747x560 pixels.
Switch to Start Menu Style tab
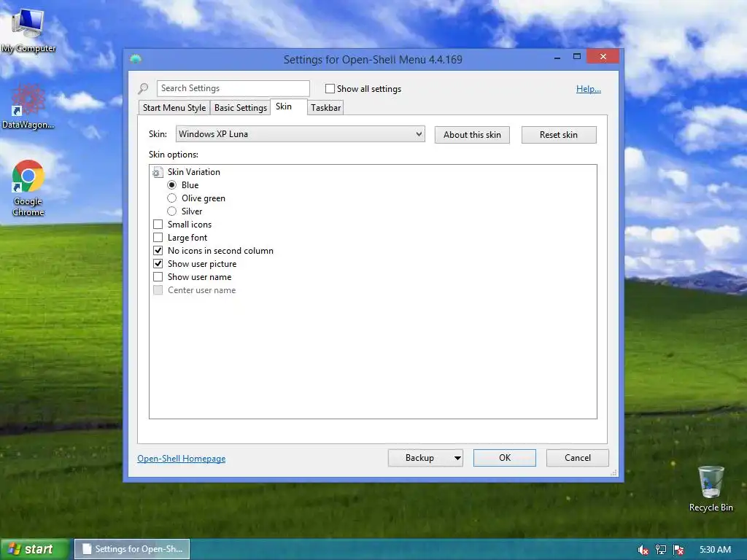coord(174,108)
